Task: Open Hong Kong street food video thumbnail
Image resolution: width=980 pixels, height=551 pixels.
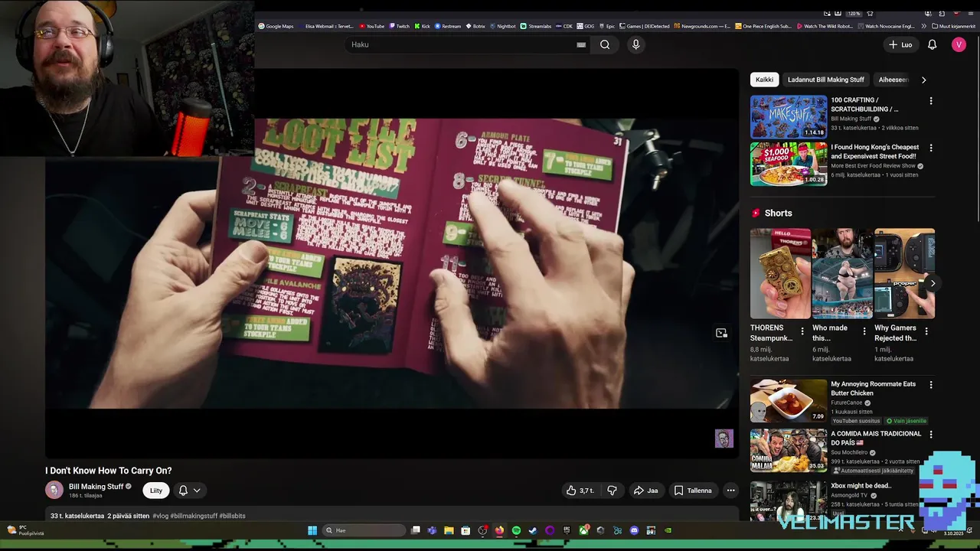Action: click(x=789, y=164)
